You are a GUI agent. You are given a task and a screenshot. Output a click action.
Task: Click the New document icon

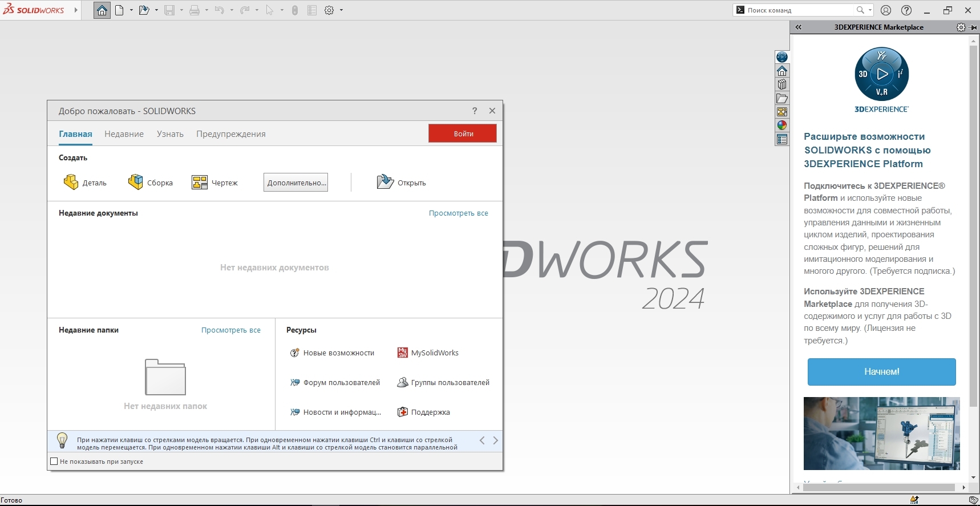[119, 10]
